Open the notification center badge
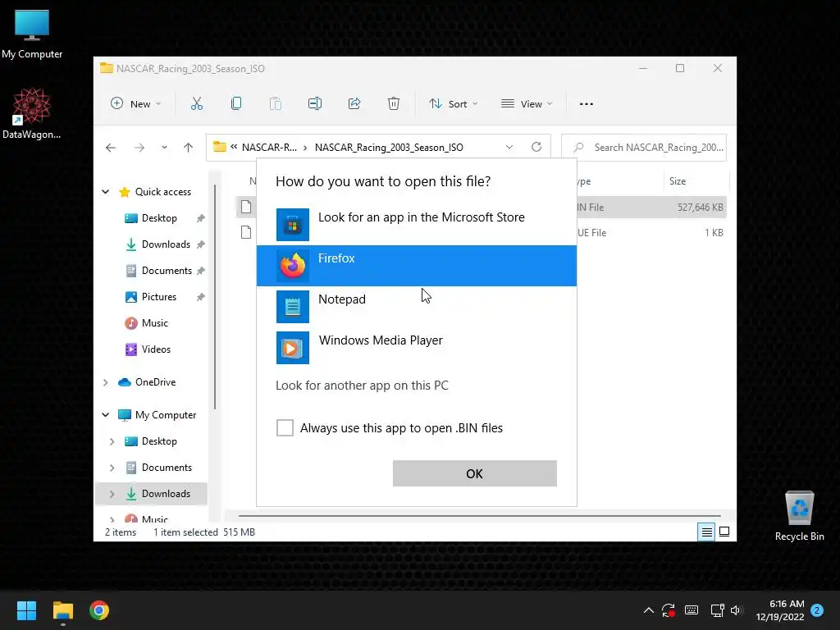Image resolution: width=840 pixels, height=630 pixels. pos(817,610)
